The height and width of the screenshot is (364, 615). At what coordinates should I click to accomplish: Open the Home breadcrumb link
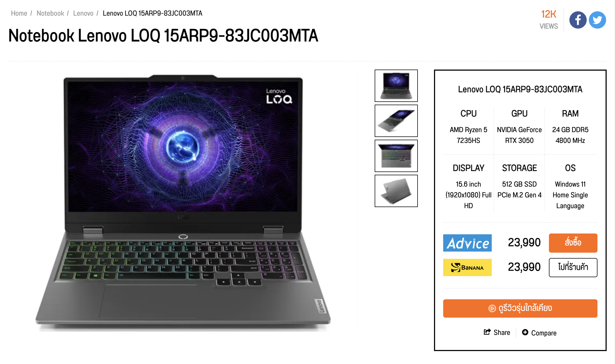pyautogui.click(x=19, y=13)
